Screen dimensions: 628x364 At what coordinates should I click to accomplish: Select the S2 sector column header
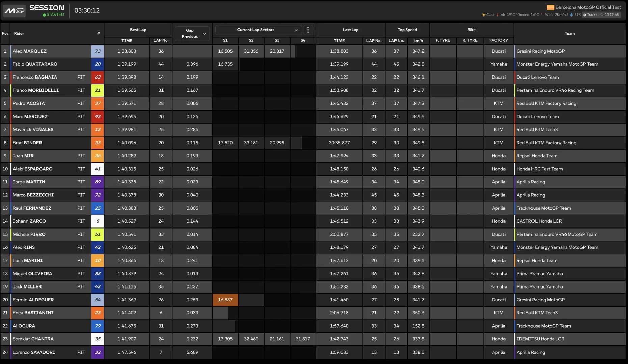(x=251, y=40)
